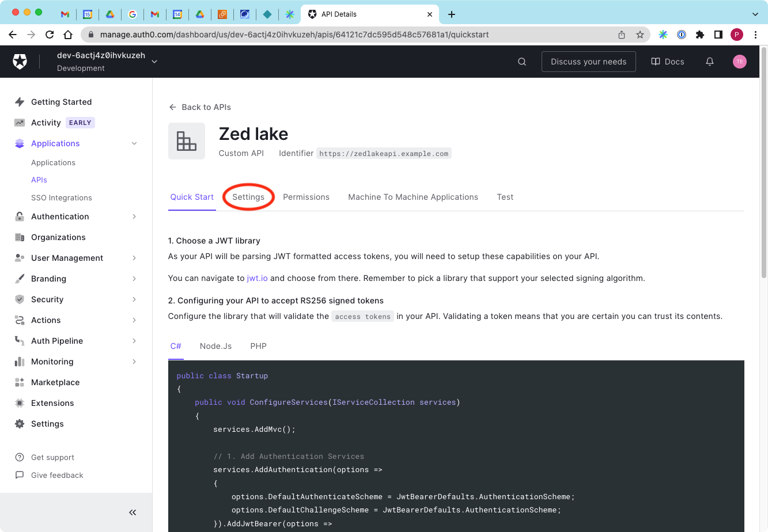The width and height of the screenshot is (768, 532).
Task: Expand the User Management section chevron
Action: (x=134, y=258)
